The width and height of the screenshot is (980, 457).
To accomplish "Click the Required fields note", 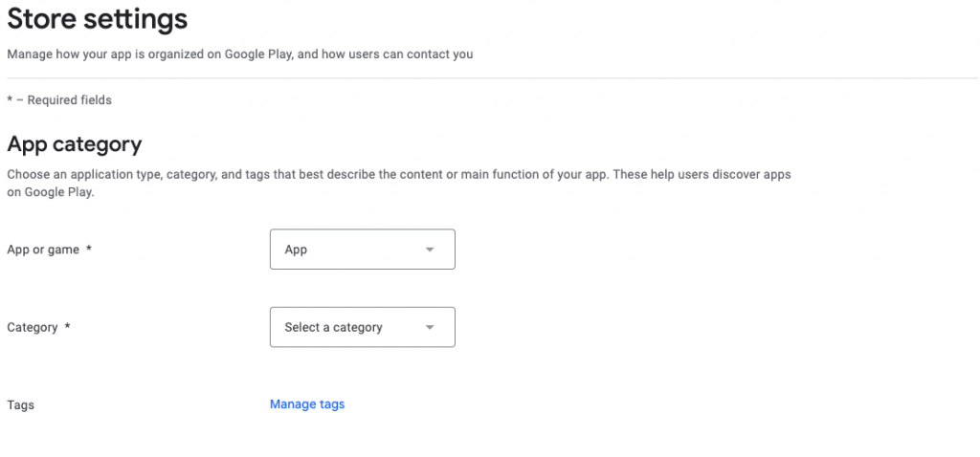I will [69, 99].
